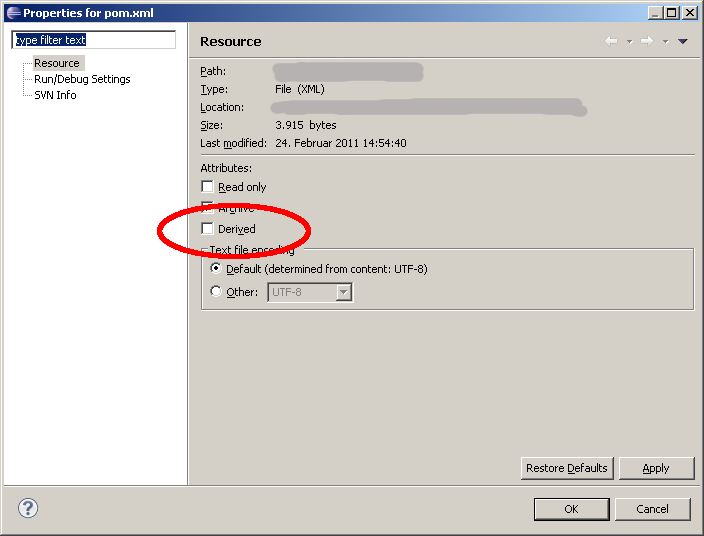The width and height of the screenshot is (704, 536).
Task: Enable the Read only checkbox
Action: pos(207,186)
